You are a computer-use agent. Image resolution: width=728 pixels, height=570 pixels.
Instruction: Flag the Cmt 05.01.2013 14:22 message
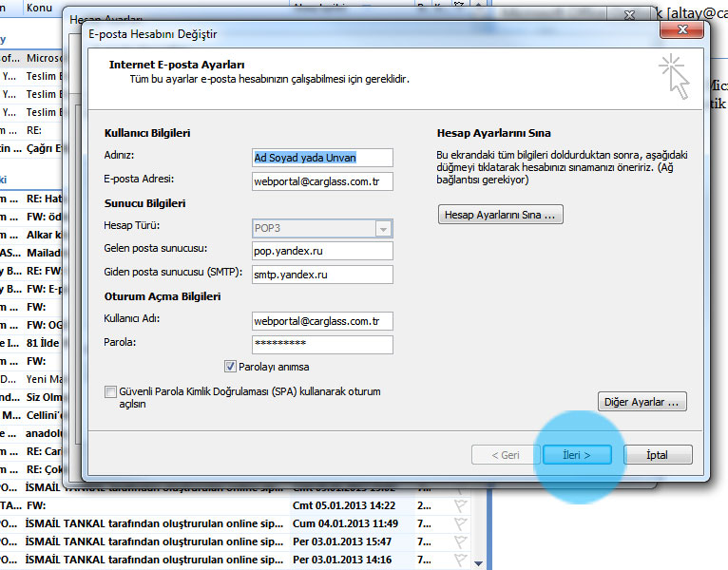click(x=460, y=505)
